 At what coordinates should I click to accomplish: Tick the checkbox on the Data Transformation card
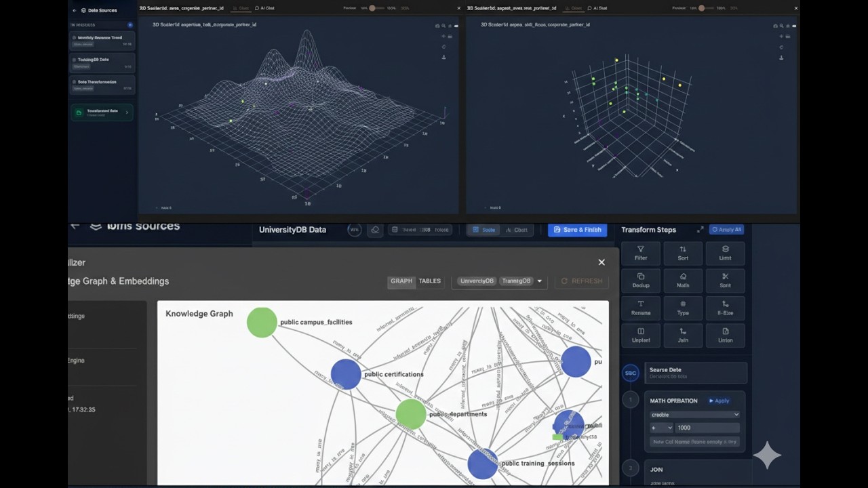tap(75, 82)
